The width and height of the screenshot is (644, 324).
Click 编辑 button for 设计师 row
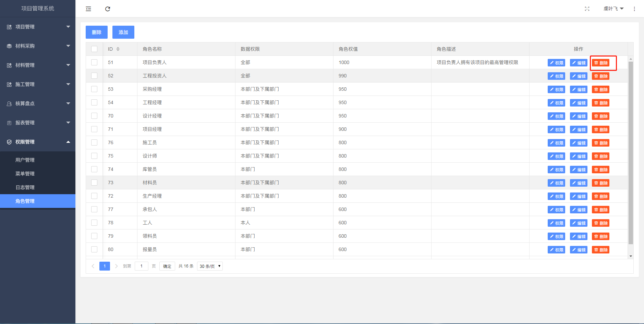579,156
